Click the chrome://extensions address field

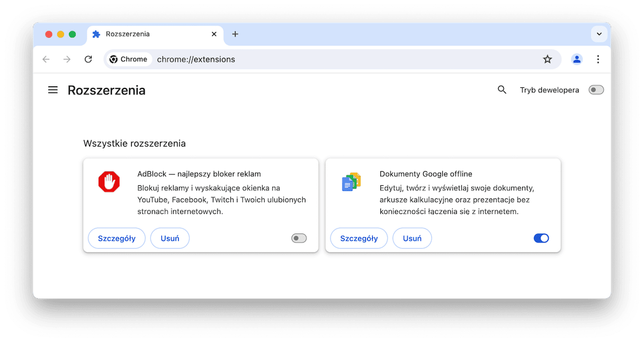click(x=333, y=59)
